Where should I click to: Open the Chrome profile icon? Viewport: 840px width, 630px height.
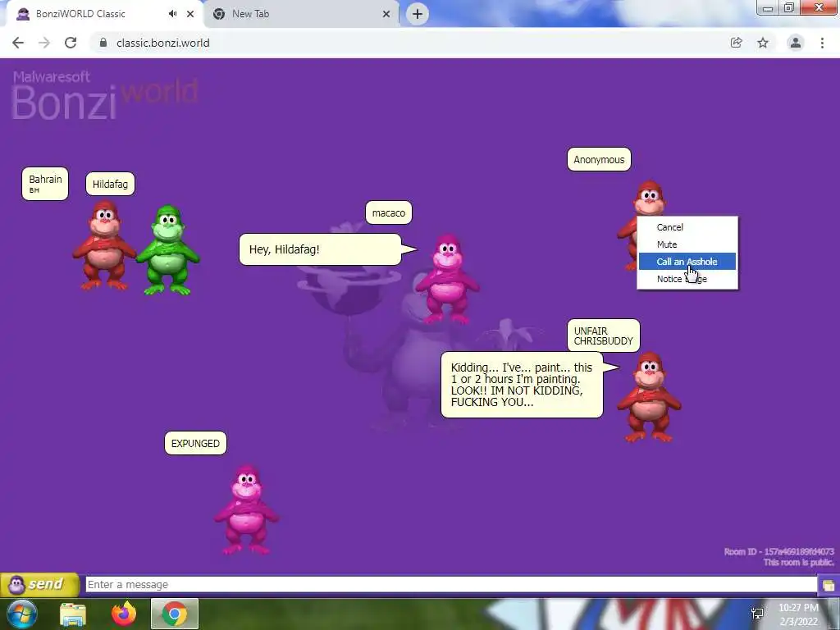point(796,43)
